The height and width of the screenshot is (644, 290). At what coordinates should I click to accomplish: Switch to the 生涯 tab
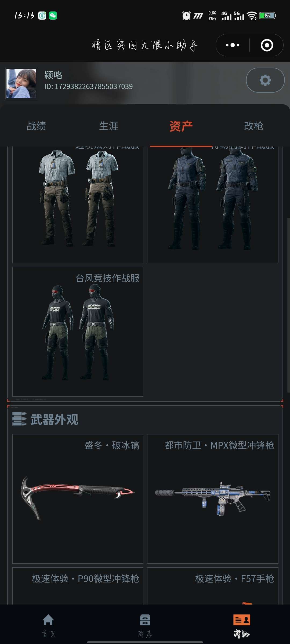pos(109,126)
